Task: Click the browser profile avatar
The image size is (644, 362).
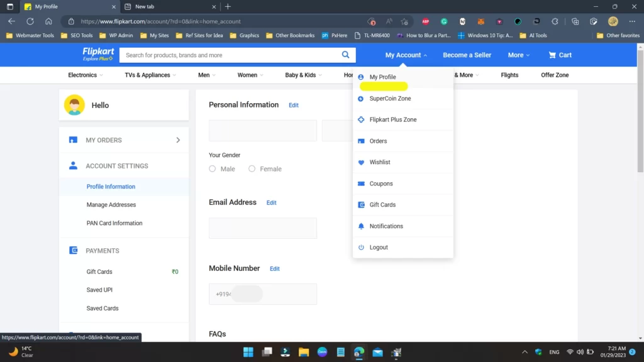Action: (x=613, y=21)
